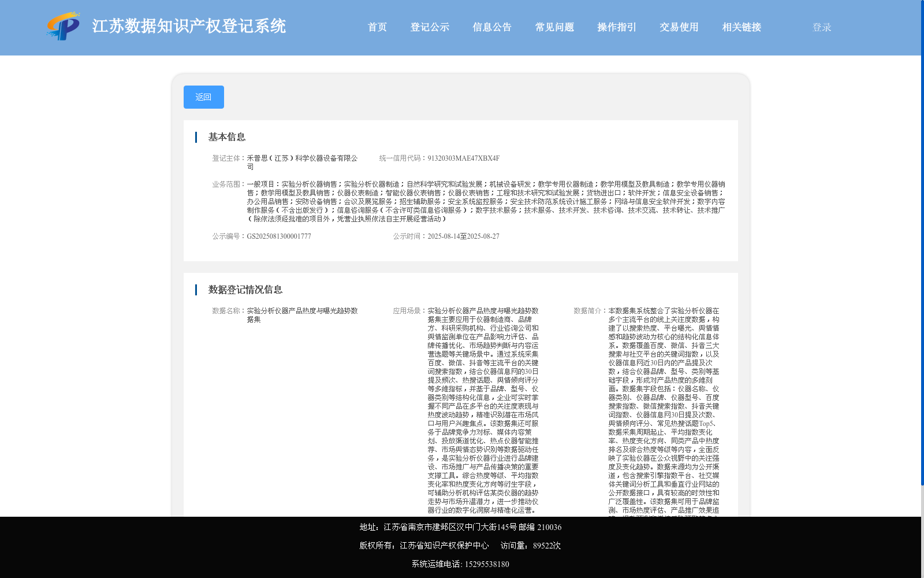Click the site logo icon
Image resolution: width=924 pixels, height=578 pixels.
coord(63,26)
